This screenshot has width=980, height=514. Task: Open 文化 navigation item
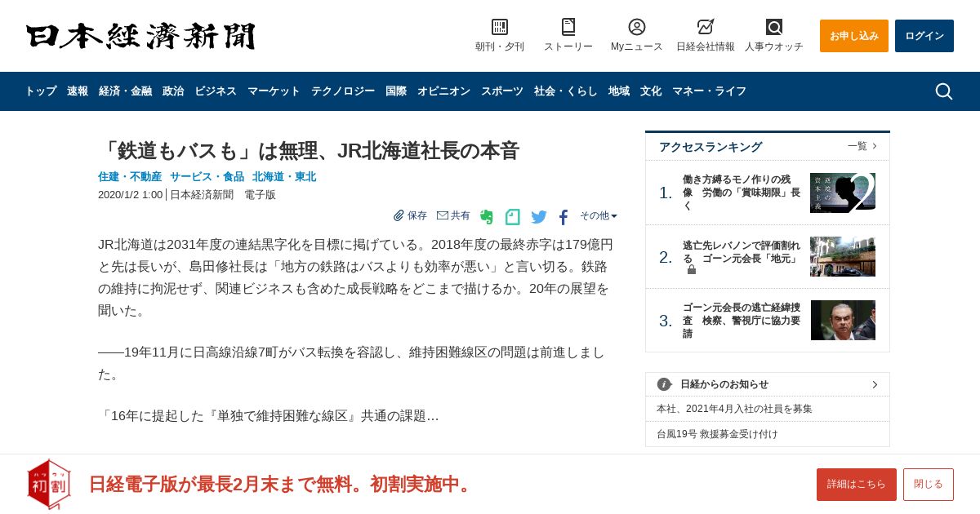(x=651, y=91)
